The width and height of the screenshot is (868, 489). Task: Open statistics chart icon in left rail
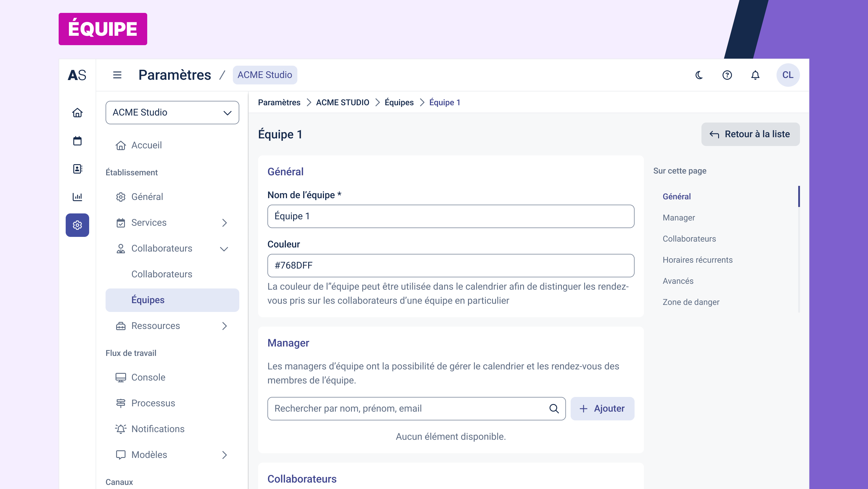coord(77,197)
